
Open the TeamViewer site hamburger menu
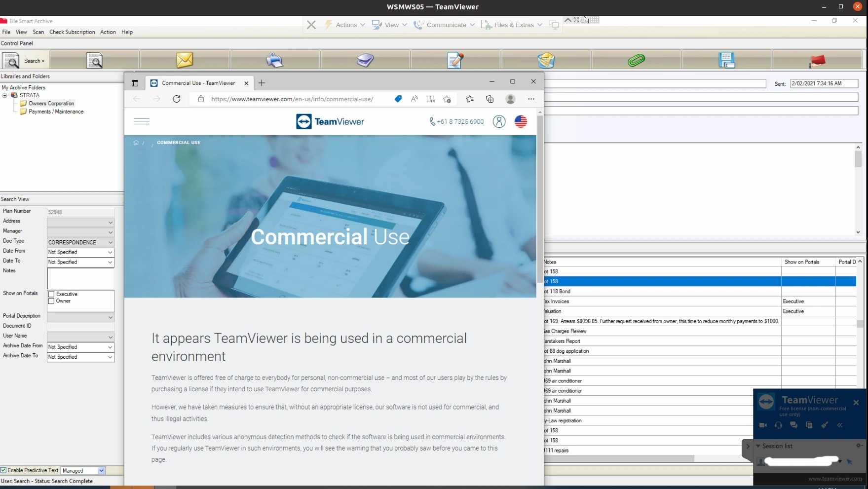(x=142, y=121)
